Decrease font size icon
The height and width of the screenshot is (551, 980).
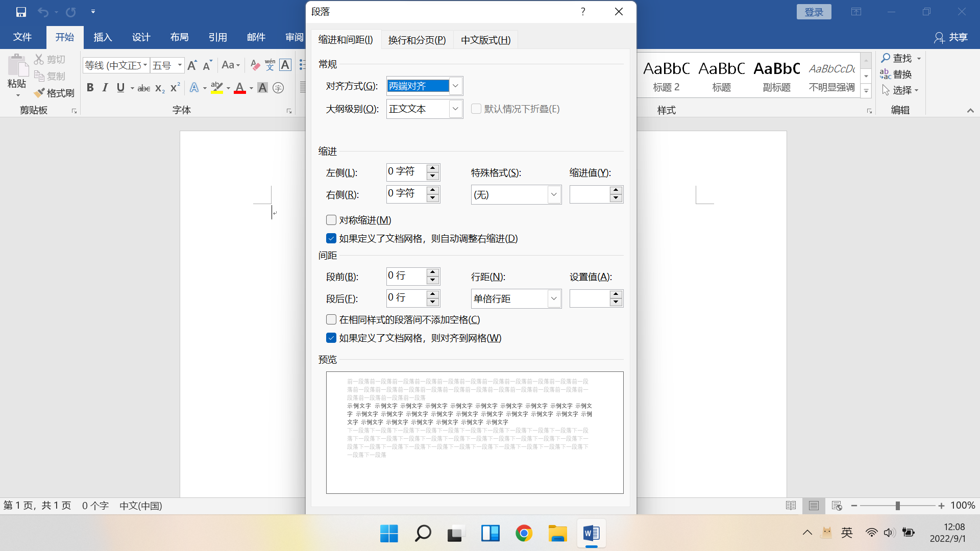coord(207,65)
